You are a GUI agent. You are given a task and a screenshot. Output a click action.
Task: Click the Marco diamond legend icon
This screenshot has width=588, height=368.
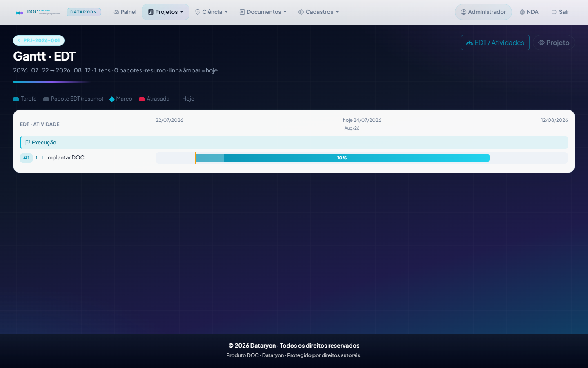pos(112,99)
